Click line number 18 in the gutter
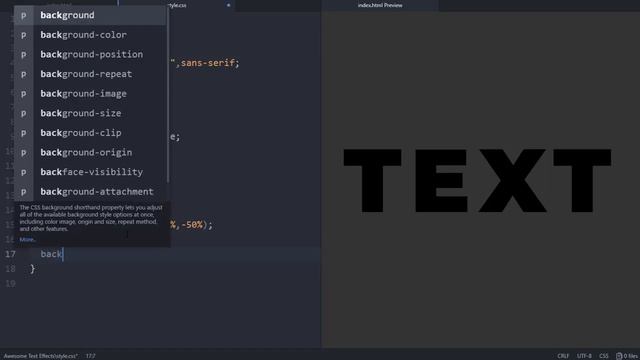Viewport: 640px width, 360px height. [x=10, y=269]
